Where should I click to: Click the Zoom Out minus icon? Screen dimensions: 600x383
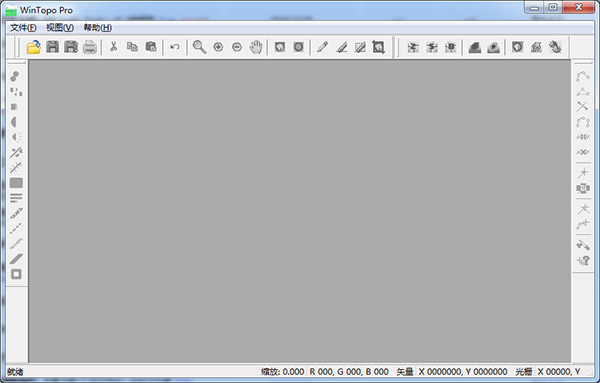237,47
